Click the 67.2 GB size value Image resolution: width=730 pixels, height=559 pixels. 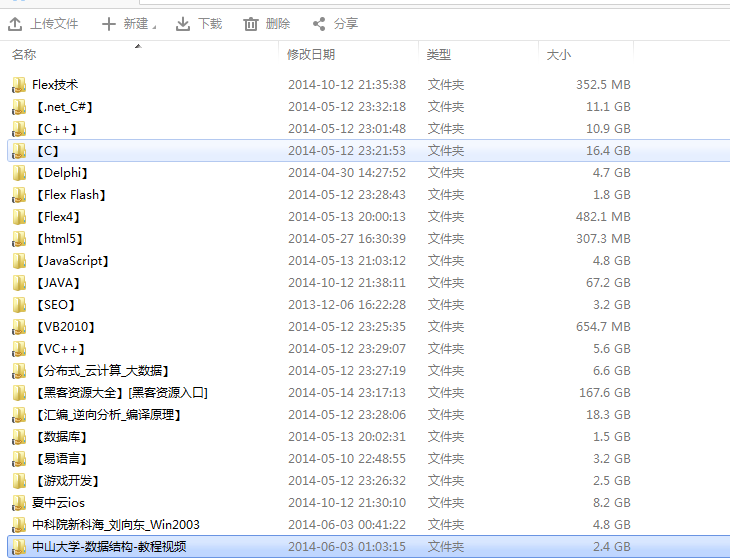click(x=608, y=283)
